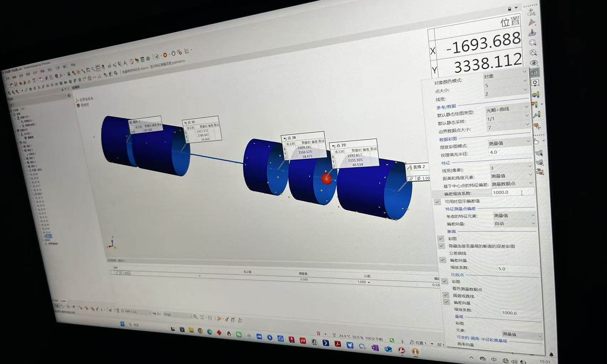The image size is (607, 364).
Task: Click the OneNote icon on the taskbar
Action: (375, 348)
